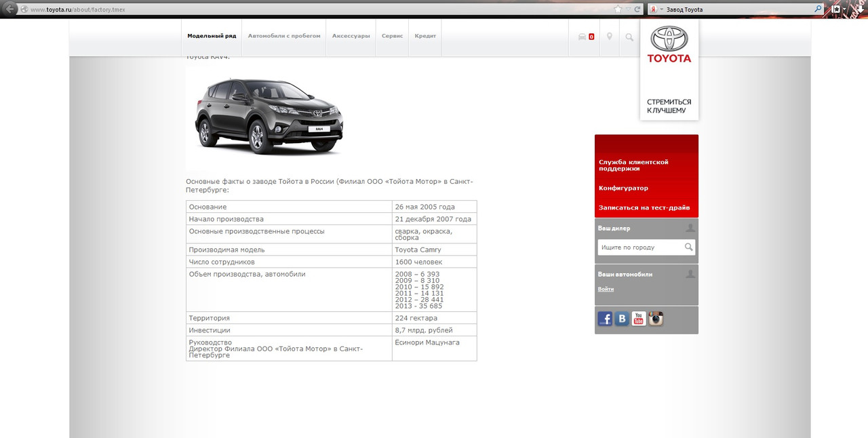The height and width of the screenshot is (438, 868).
Task: Click the 'СТРЕМИТЬСЯ К ЛУЧШЕМУ' slogan text
Action: (x=669, y=106)
